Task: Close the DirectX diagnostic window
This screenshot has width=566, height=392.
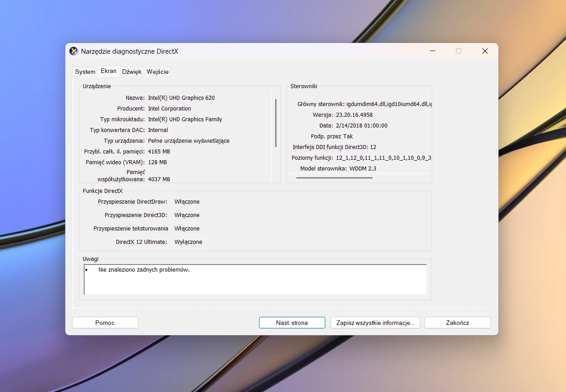Action: [485, 51]
